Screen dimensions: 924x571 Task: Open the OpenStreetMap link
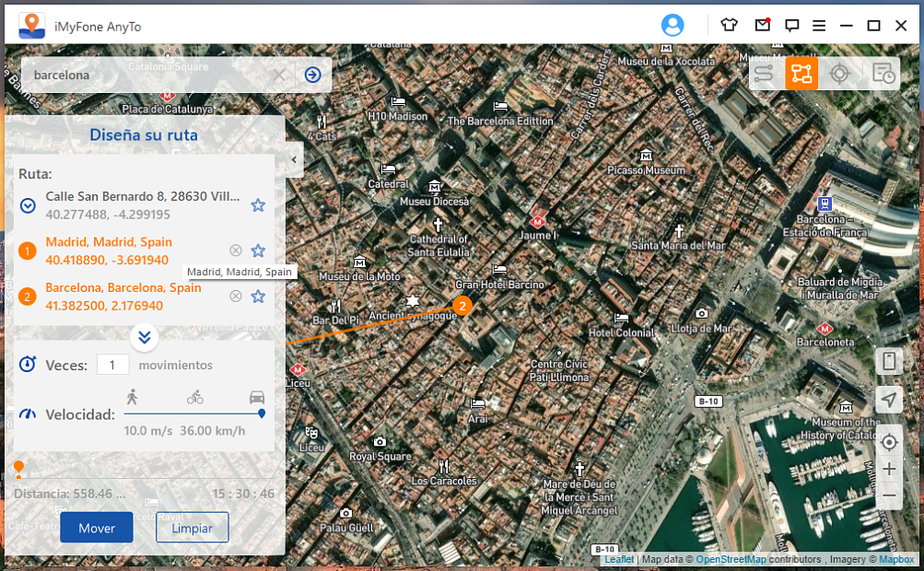[731, 559]
